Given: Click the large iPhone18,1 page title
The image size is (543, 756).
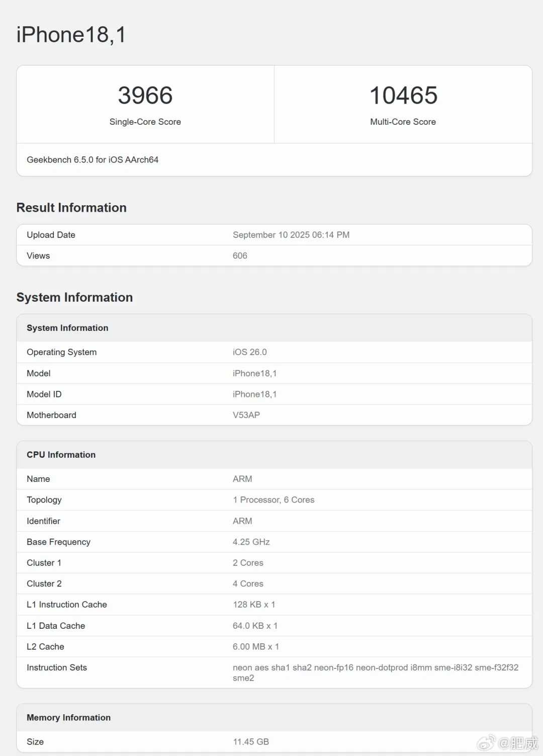Looking at the screenshot, I should click(71, 35).
